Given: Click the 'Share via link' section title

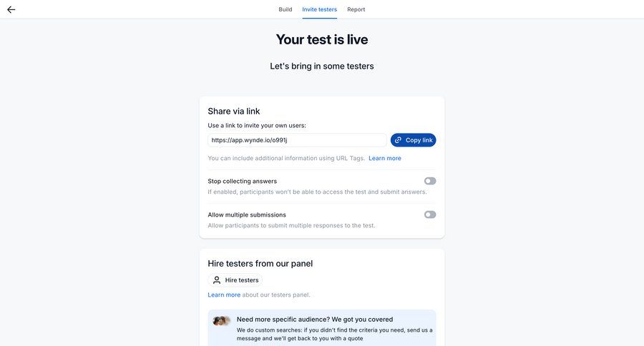Looking at the screenshot, I should click(234, 111).
